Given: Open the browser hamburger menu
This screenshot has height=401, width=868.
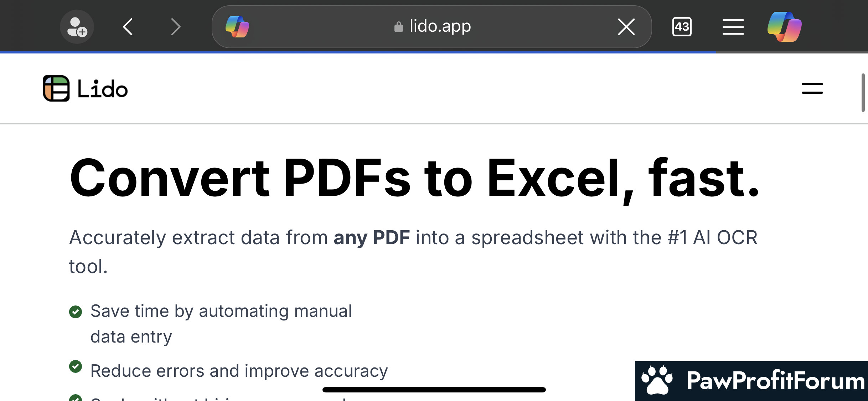Looking at the screenshot, I should pyautogui.click(x=733, y=27).
